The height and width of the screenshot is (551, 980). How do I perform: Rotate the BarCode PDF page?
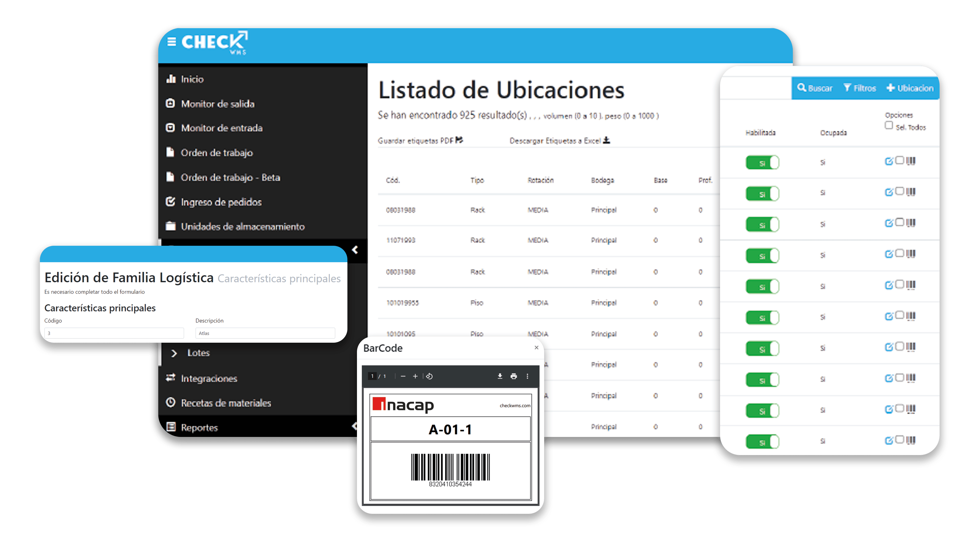point(429,376)
